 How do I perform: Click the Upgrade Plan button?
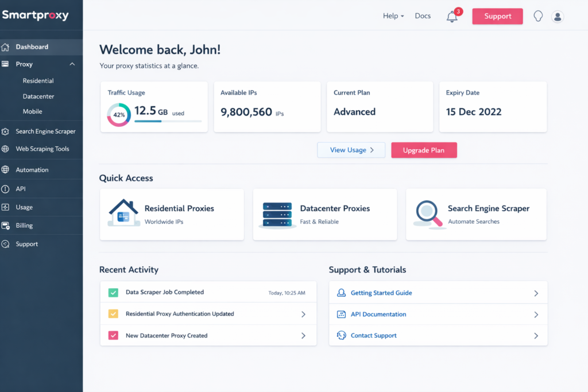pos(424,150)
